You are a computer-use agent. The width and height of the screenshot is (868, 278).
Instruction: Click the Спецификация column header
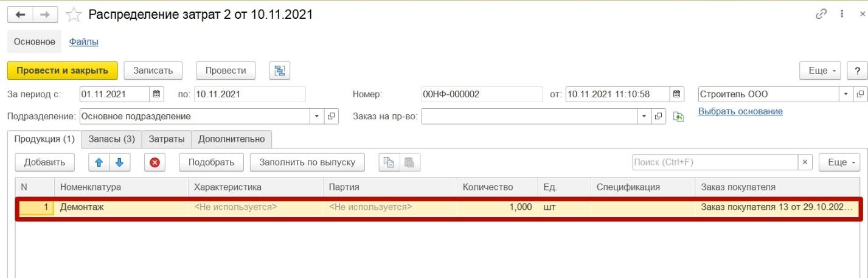point(642,187)
